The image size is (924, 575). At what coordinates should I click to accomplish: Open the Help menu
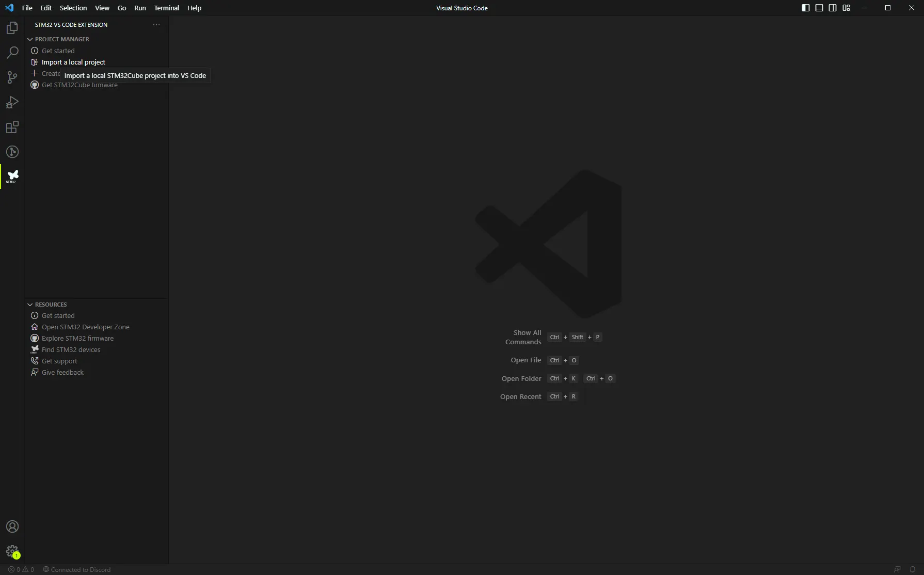tap(195, 8)
